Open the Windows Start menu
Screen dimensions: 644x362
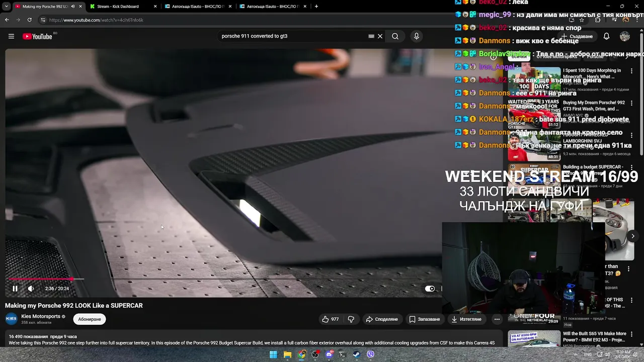273,354
